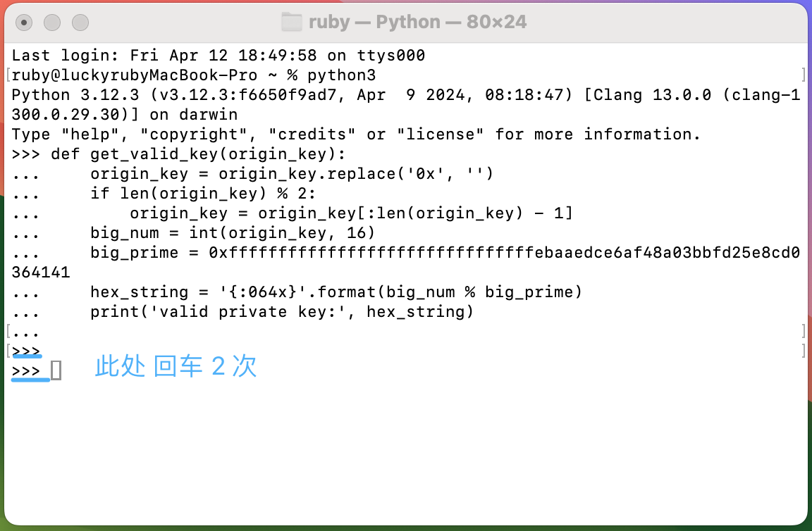Click the hex_string format line
The height and width of the screenshot is (531, 812).
click(336, 292)
